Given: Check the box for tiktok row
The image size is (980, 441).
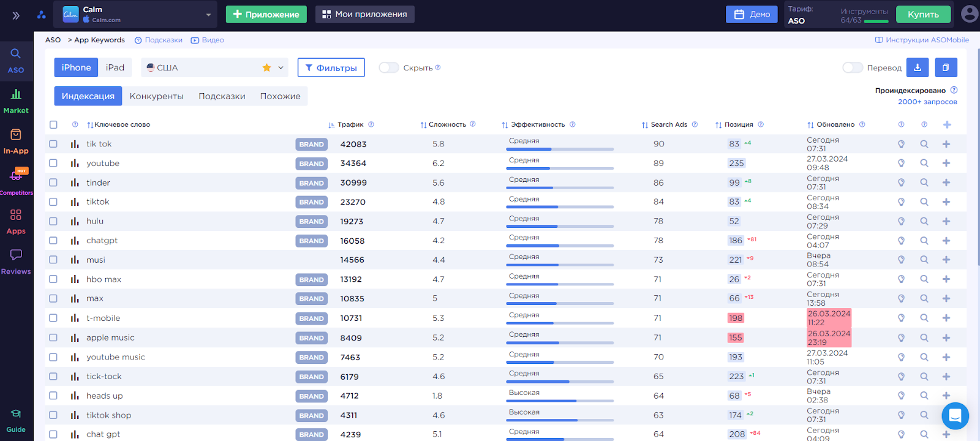Looking at the screenshot, I should coord(53,202).
